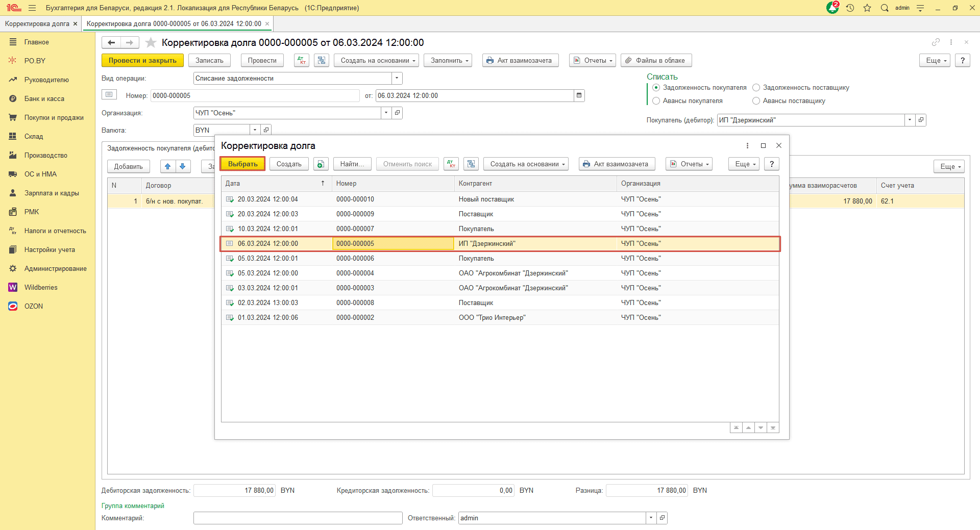Open favorites star in title bar
Screen dimensions: 980x530
[x=867, y=8]
